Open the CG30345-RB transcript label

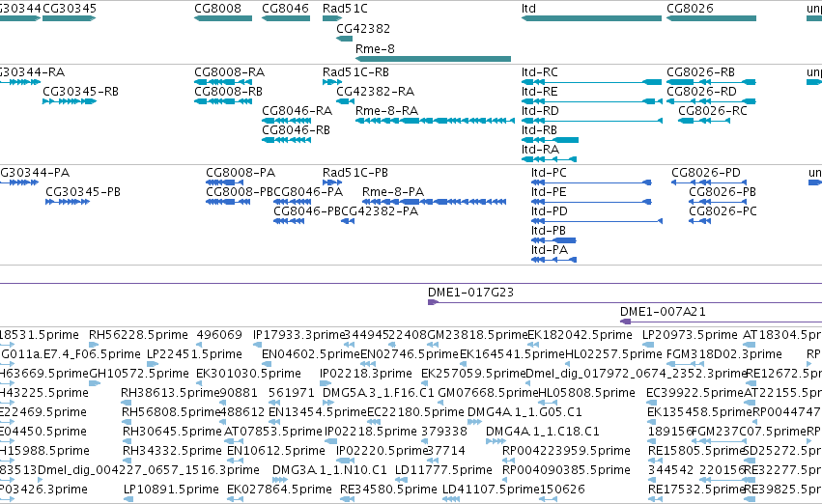click(x=81, y=91)
